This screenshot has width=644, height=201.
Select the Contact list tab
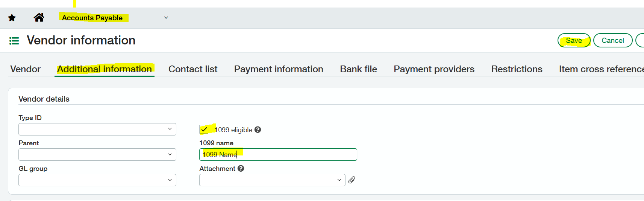pos(193,69)
